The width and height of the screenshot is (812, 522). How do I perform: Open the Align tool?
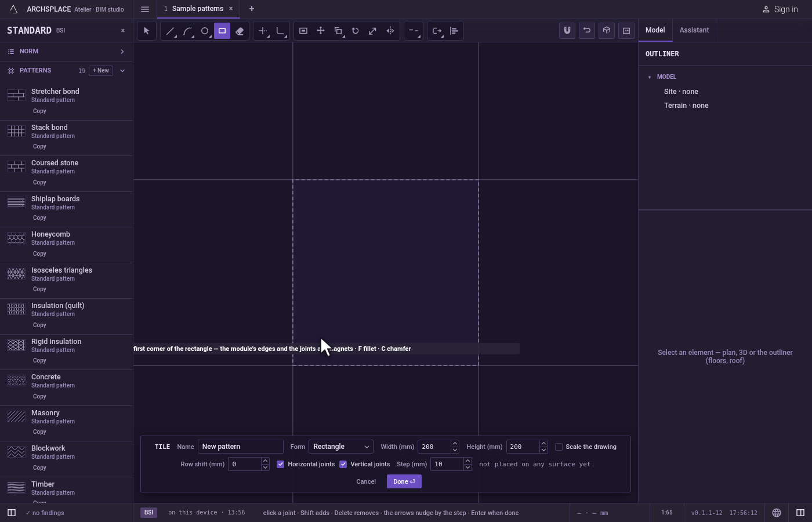tap(454, 31)
